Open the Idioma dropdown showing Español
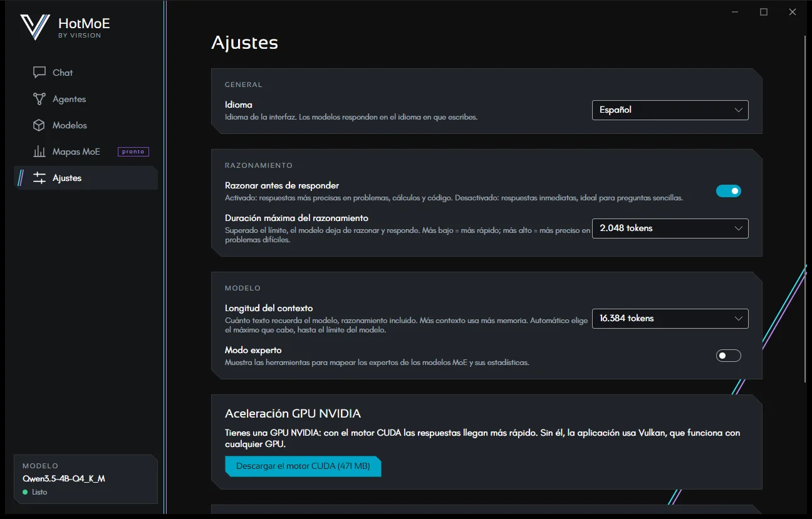 pyautogui.click(x=670, y=110)
